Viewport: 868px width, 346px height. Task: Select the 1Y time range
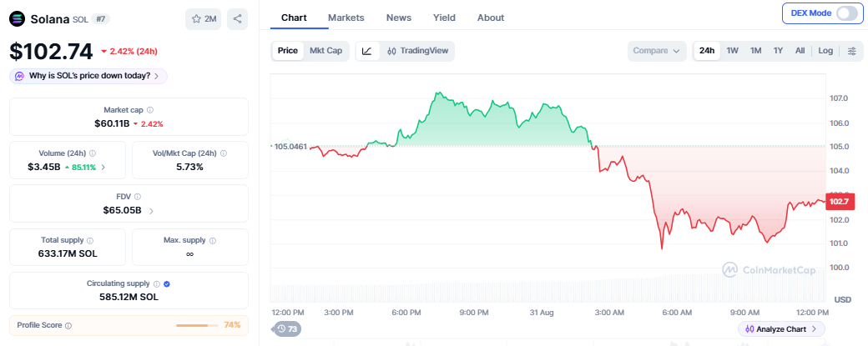click(779, 51)
